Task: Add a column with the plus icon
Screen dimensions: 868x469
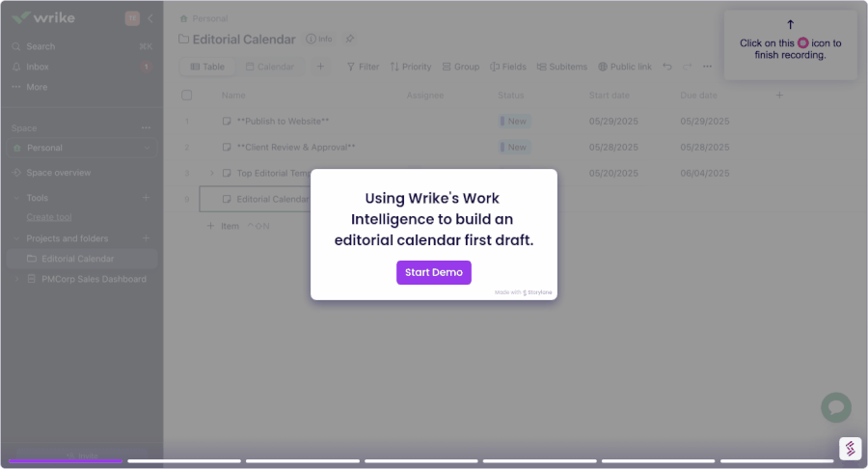Action: [779, 96]
